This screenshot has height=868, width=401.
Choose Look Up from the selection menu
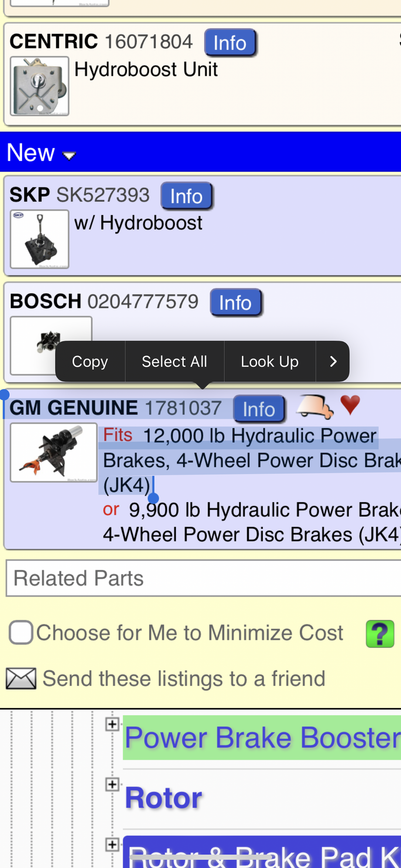pos(269,361)
